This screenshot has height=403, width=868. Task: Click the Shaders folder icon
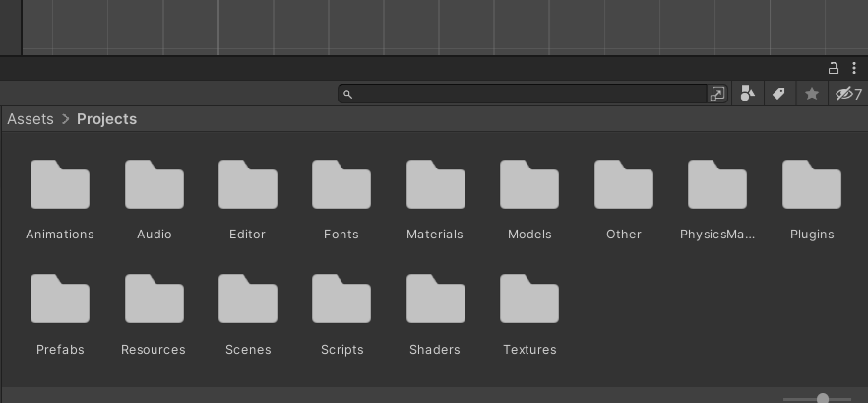coord(436,299)
